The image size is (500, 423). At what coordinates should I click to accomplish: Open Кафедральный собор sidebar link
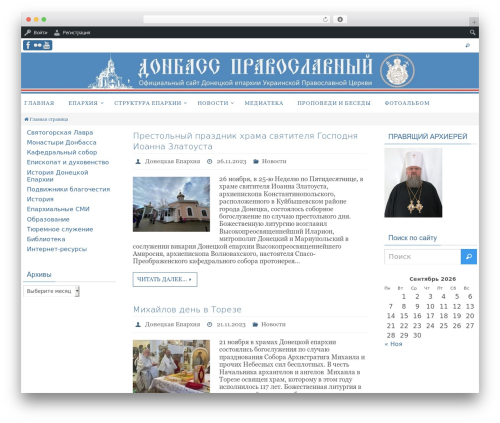click(x=62, y=152)
